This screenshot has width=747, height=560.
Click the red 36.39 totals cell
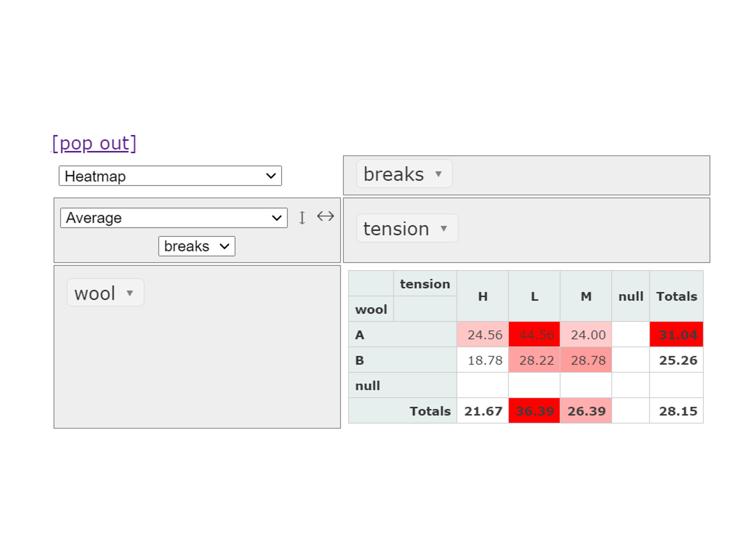534,411
